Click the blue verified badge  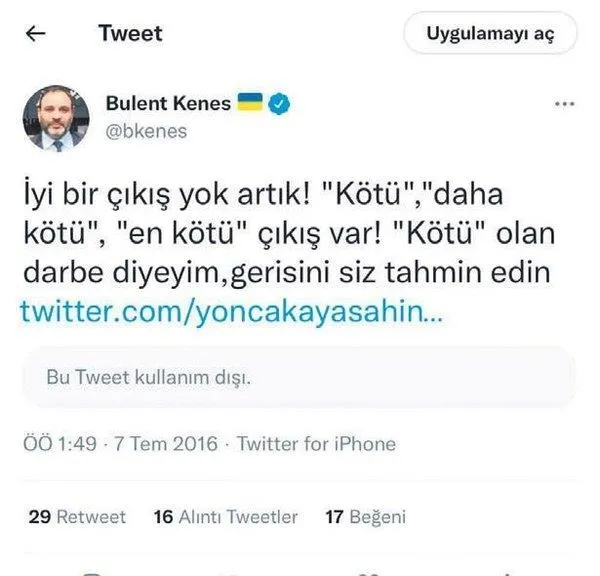coord(279,104)
